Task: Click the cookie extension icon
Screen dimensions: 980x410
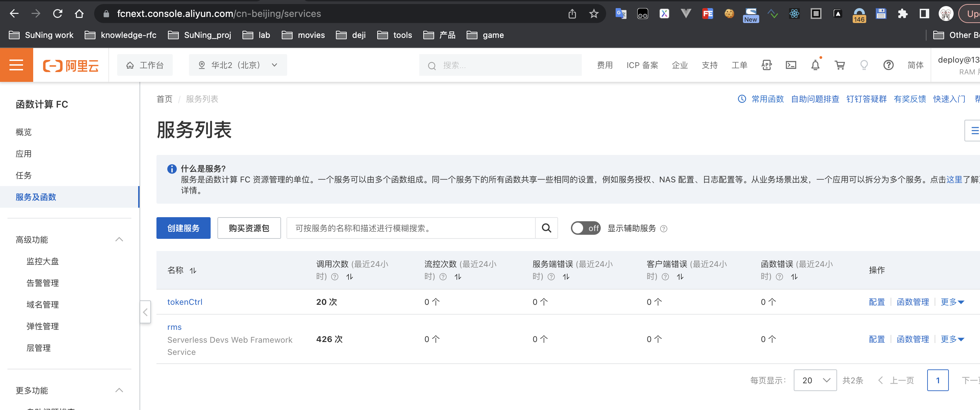Action: point(729,14)
